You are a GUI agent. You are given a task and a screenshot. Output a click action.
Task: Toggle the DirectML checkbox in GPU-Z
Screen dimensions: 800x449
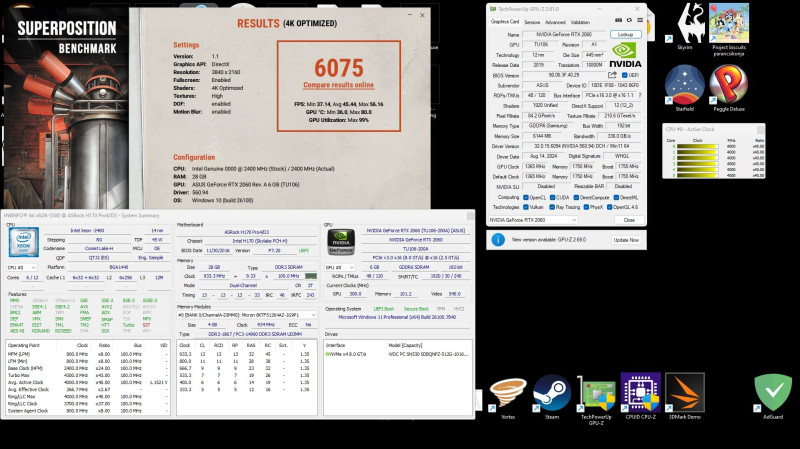click(x=616, y=197)
